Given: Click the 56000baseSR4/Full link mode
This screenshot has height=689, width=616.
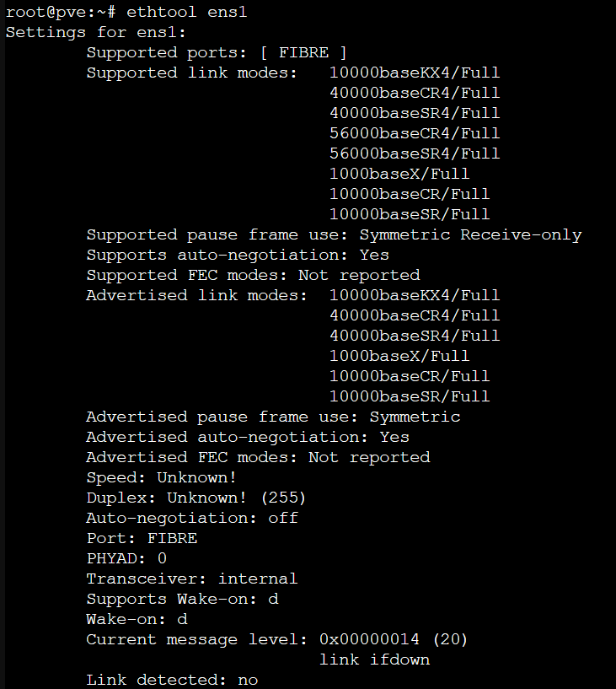Looking at the screenshot, I should point(415,153).
